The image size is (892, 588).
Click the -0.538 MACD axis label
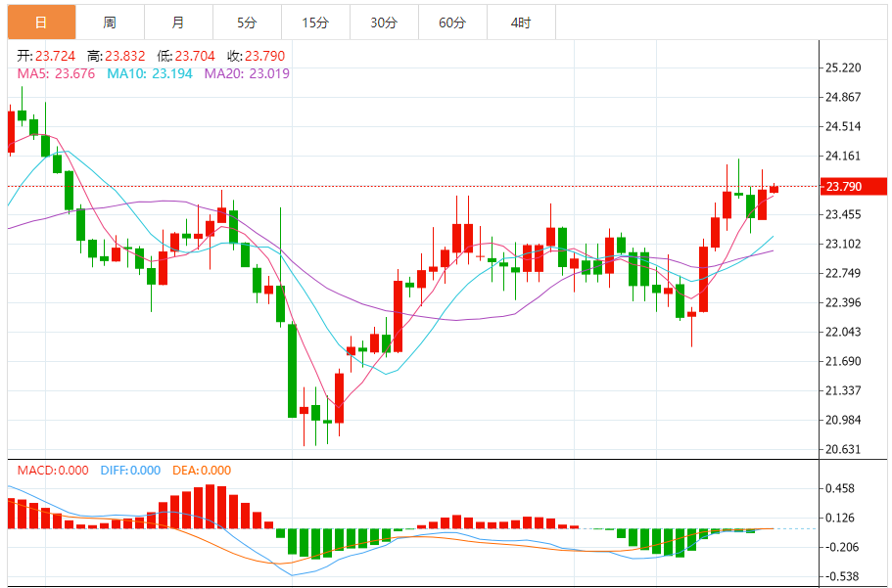click(x=841, y=576)
